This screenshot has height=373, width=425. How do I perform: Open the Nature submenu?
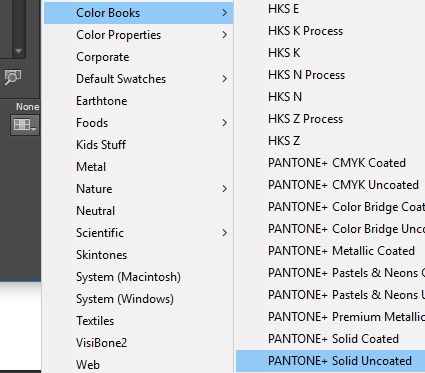point(138,189)
